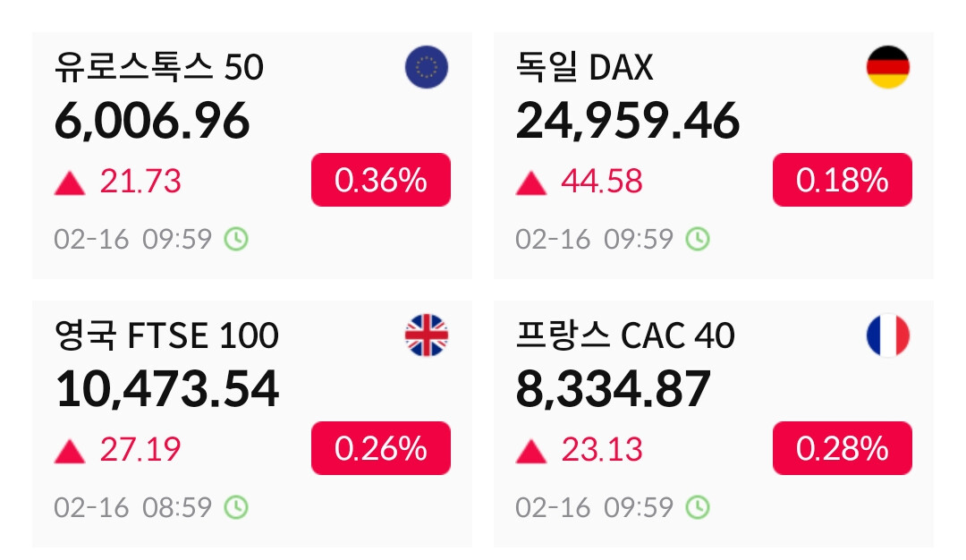Click the clock icon under DAX card

697,239
